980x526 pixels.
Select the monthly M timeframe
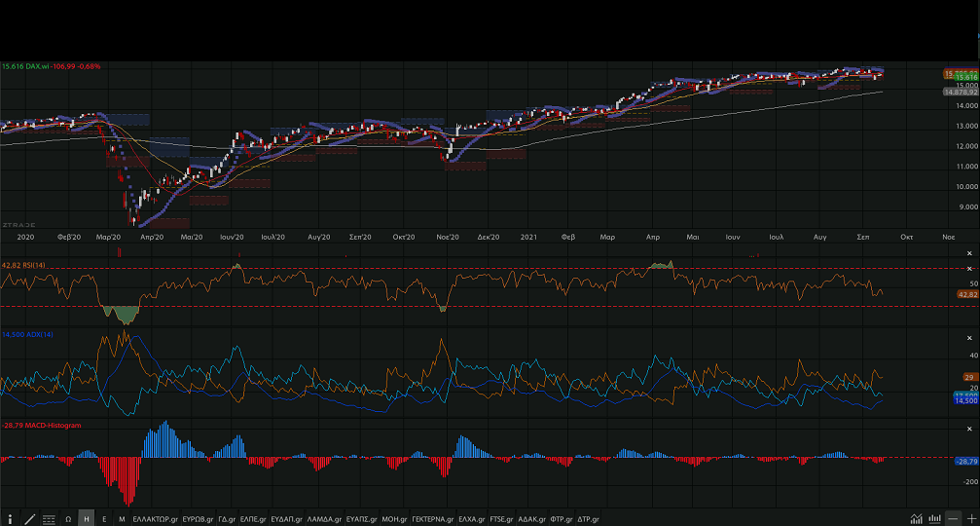(122, 519)
